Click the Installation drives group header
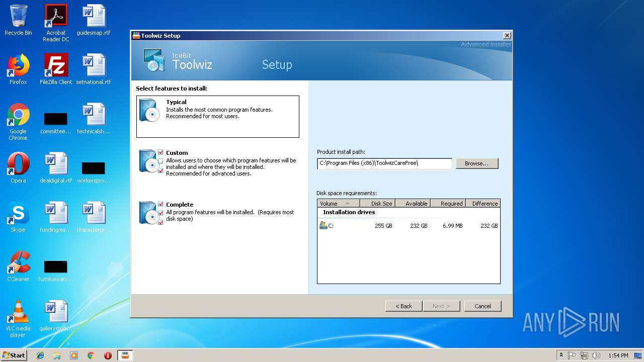This screenshot has width=644, height=362. [349, 212]
